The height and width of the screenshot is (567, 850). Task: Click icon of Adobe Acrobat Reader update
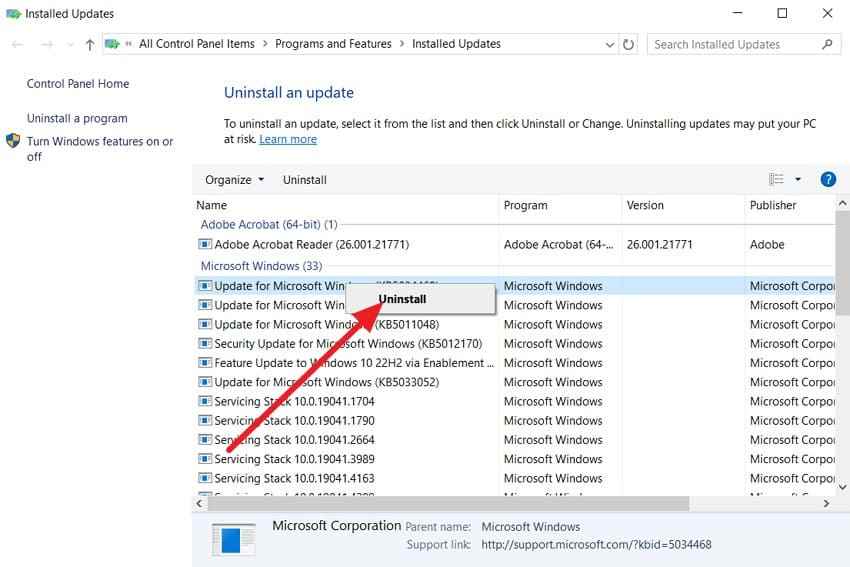click(205, 244)
